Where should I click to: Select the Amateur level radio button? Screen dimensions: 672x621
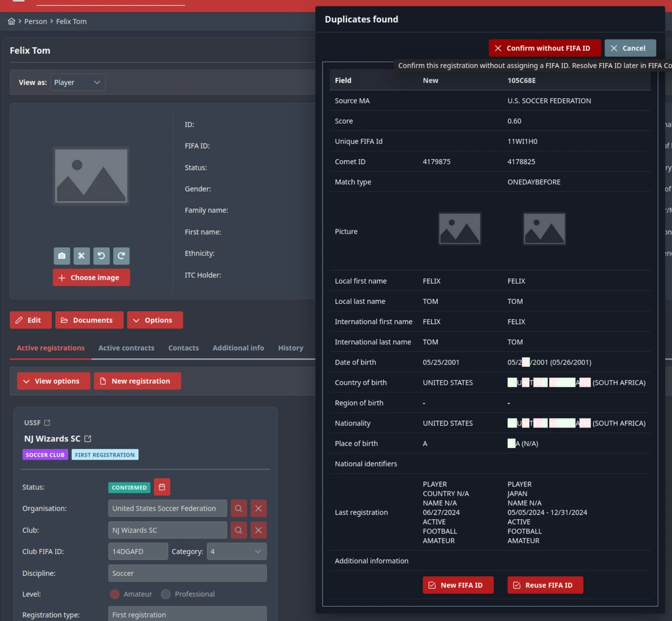[x=115, y=594]
